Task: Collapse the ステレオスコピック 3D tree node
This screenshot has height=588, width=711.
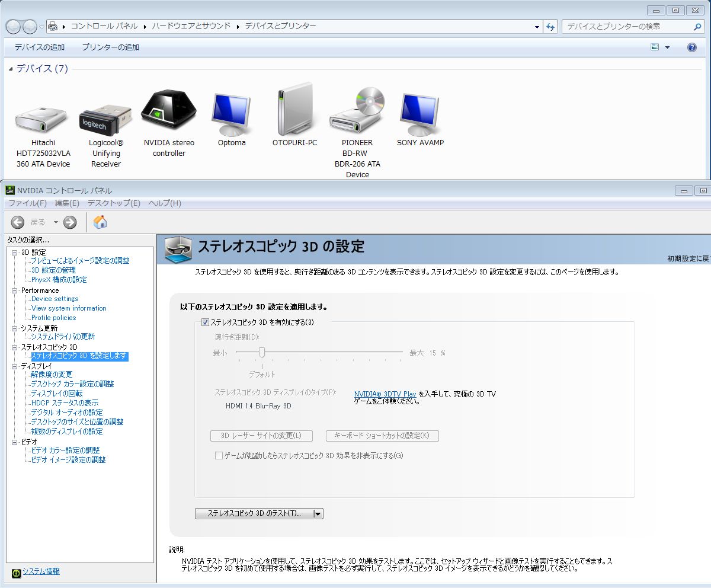Action: click(x=15, y=347)
